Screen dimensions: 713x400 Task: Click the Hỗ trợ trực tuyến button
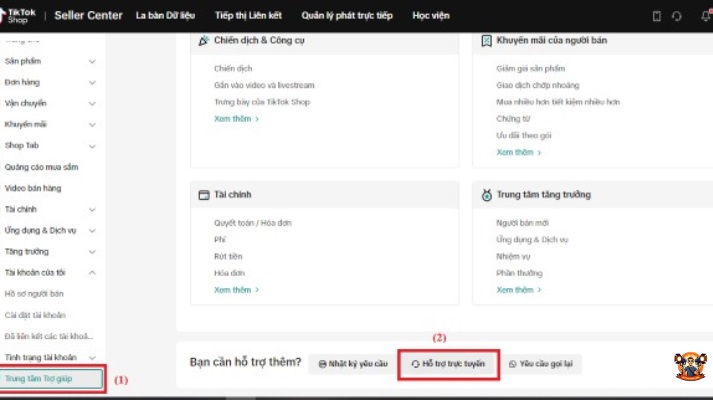point(448,365)
